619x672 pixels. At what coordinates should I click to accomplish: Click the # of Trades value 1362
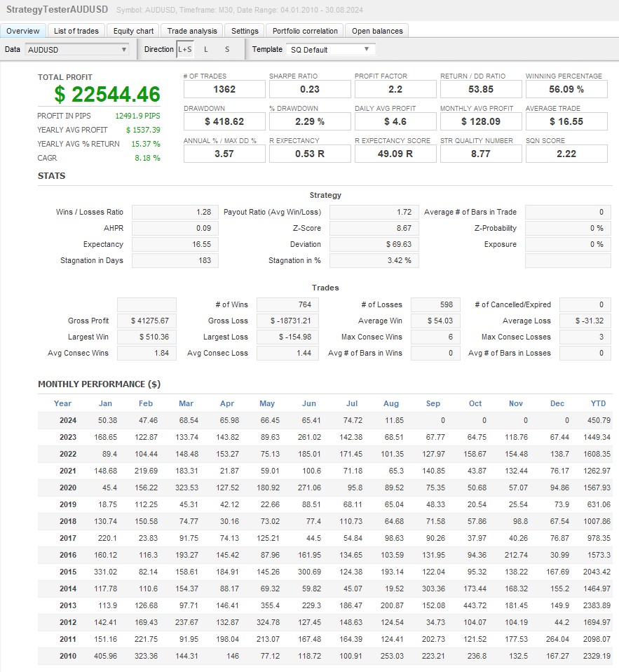pyautogui.click(x=224, y=89)
